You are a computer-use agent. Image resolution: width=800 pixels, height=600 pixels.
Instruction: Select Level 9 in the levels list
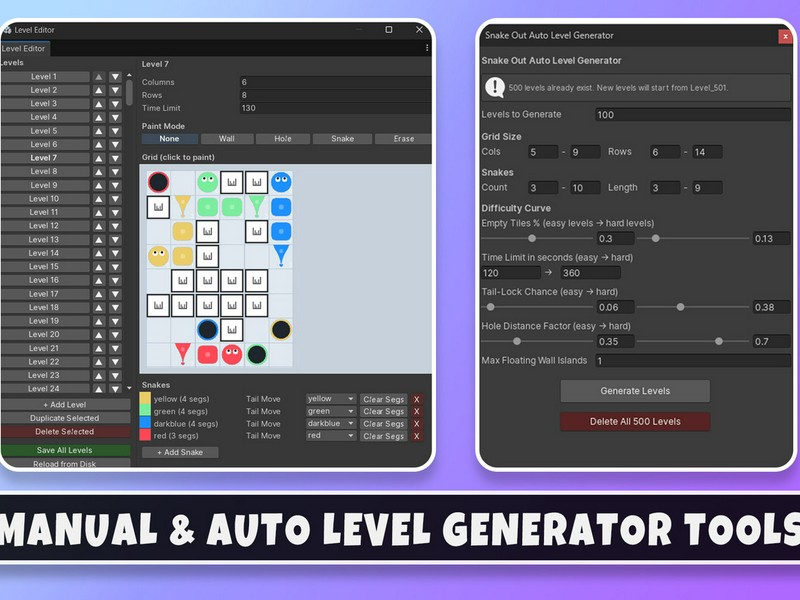(x=44, y=185)
